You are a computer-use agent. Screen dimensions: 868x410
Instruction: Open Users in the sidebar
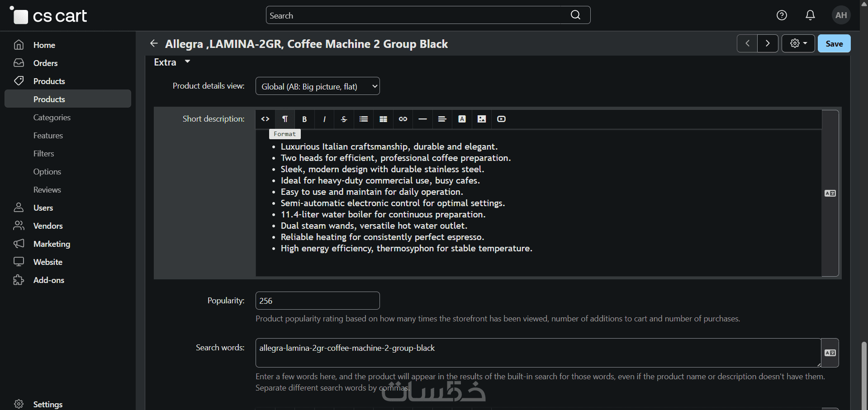[43, 207]
